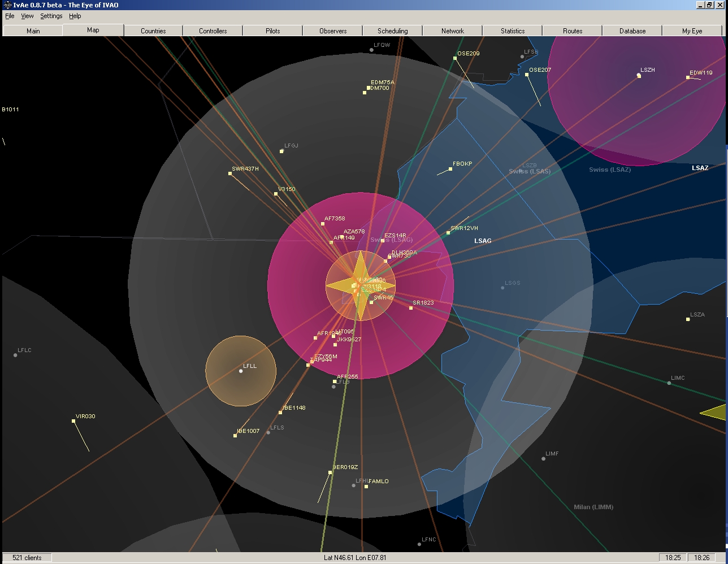Click the OSE209 aircraft marker
Image resolution: width=728 pixels, height=564 pixels.
455,58
